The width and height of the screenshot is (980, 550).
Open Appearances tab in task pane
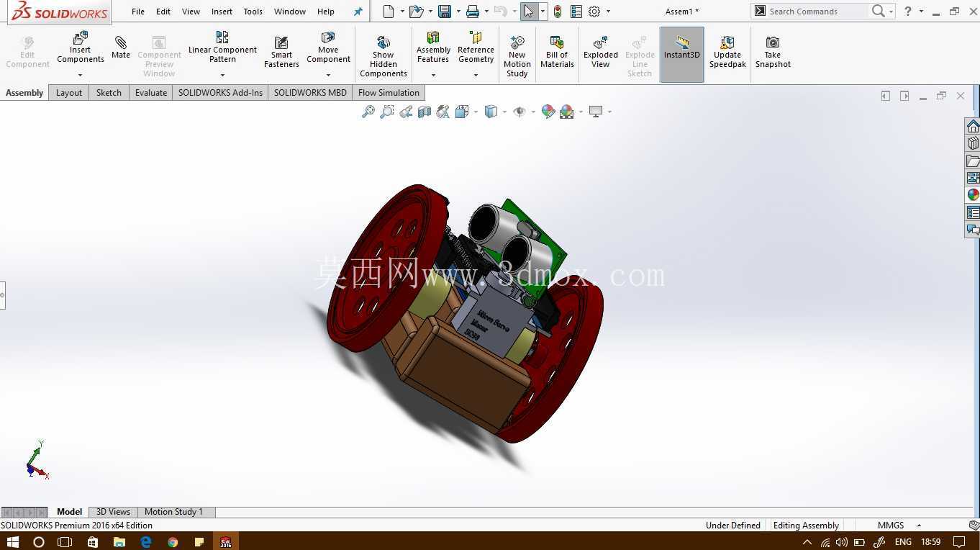[973, 195]
